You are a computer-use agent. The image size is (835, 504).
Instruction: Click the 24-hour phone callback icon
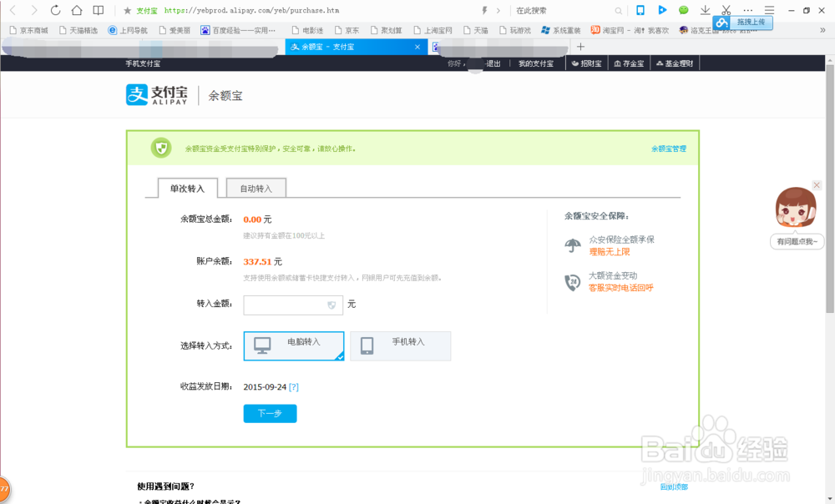click(573, 282)
